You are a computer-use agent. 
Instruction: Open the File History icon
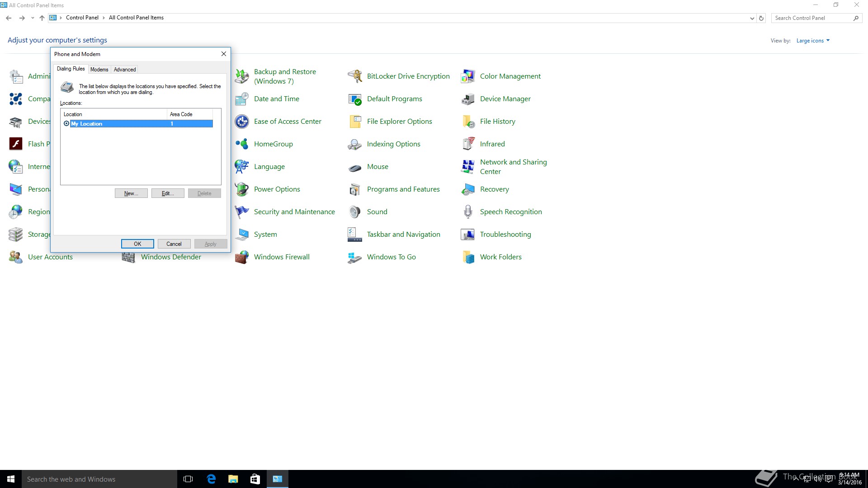pyautogui.click(x=468, y=122)
